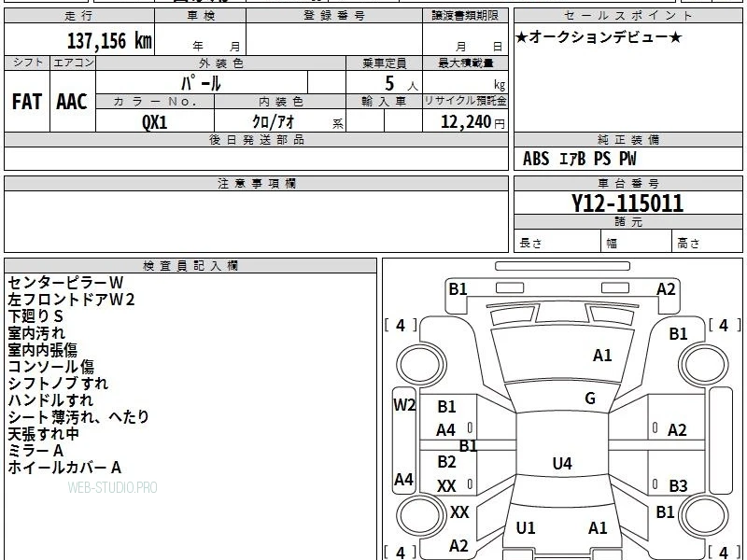Select inspector note シフトノブすれ
The image size is (747, 560).
(x=58, y=384)
